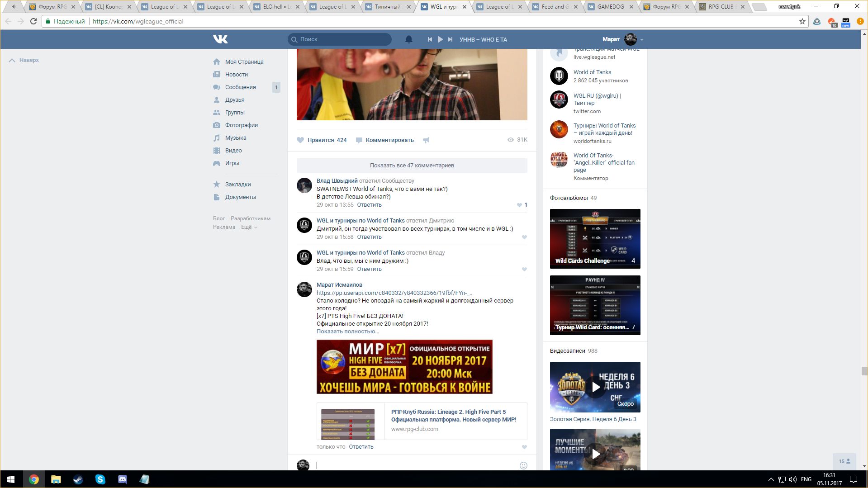Like Марат Исмаилов's comment
The image size is (868, 488).
(524, 447)
